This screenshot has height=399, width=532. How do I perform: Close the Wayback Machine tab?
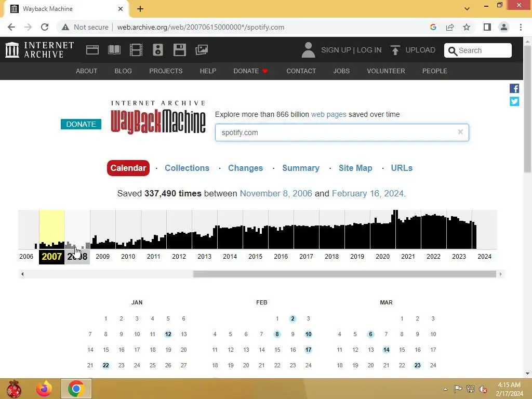coord(121,9)
